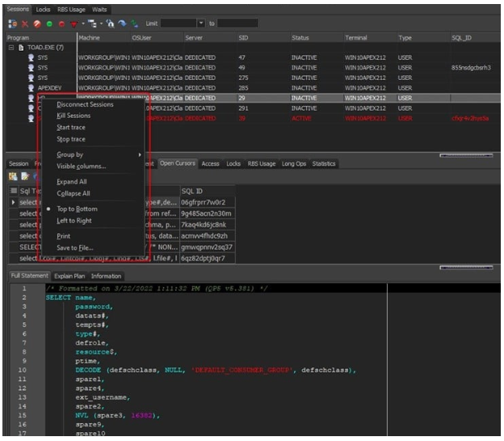
Task: Click the 'to' input field
Action: point(237,23)
